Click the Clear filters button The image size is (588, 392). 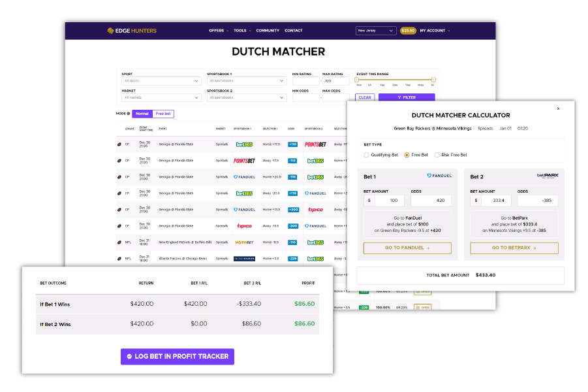tap(365, 97)
